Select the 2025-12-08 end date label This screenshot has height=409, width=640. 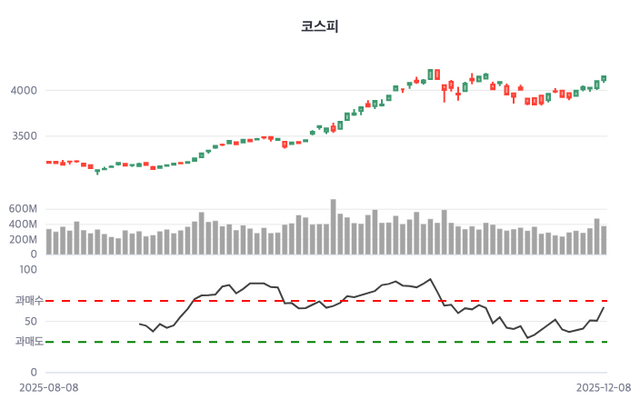[x=603, y=385]
